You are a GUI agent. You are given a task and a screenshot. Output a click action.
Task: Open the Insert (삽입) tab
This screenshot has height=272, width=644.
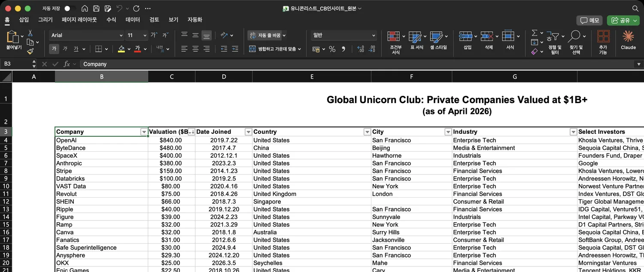[24, 20]
